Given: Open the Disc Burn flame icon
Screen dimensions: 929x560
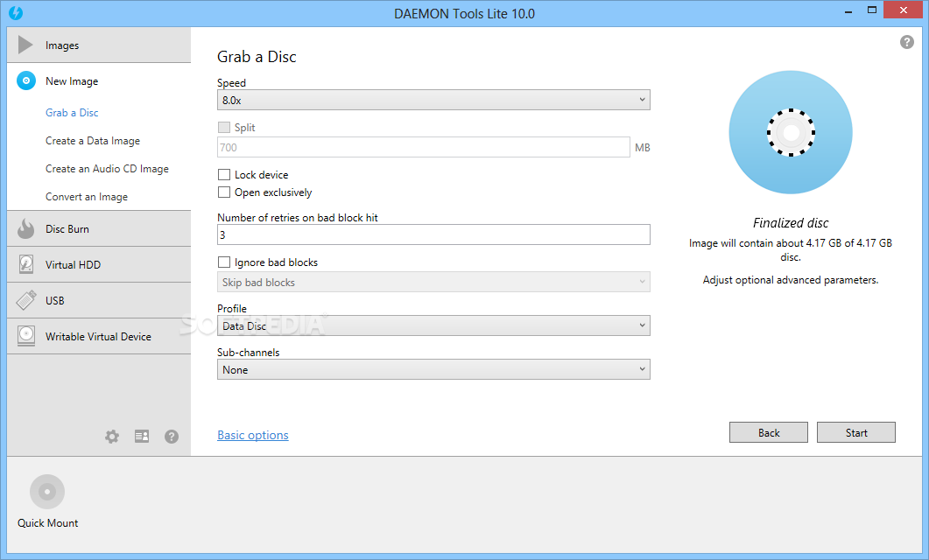Looking at the screenshot, I should pyautogui.click(x=26, y=228).
